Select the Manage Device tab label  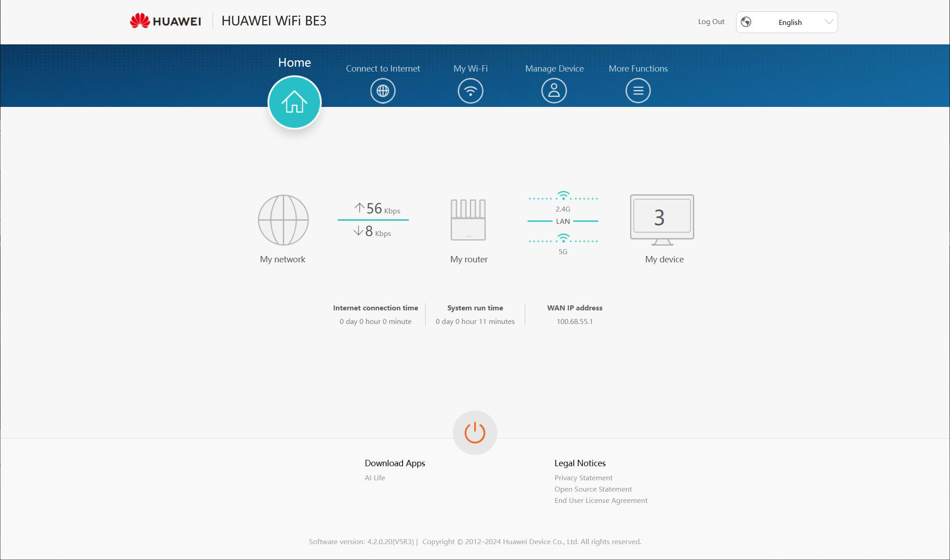pos(554,68)
